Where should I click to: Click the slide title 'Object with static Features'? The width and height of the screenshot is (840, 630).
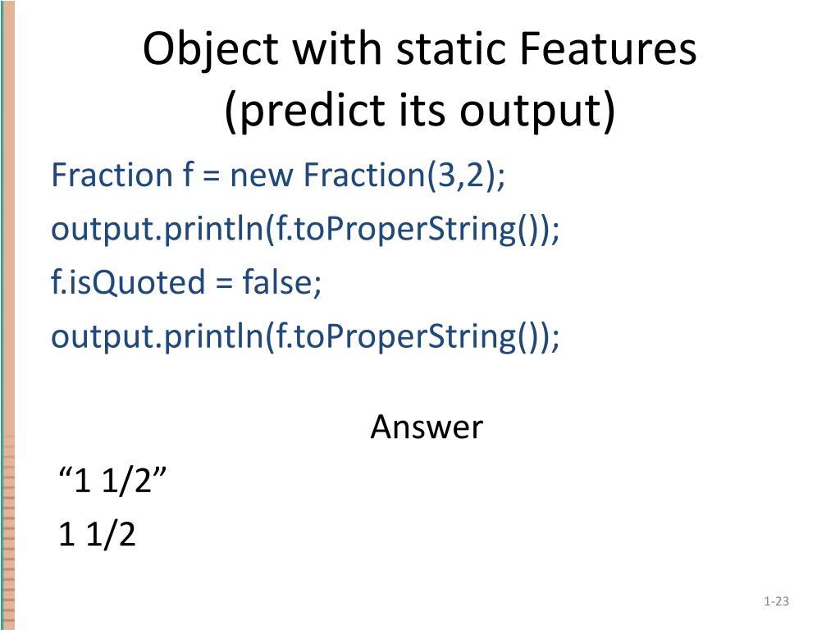[x=419, y=49]
